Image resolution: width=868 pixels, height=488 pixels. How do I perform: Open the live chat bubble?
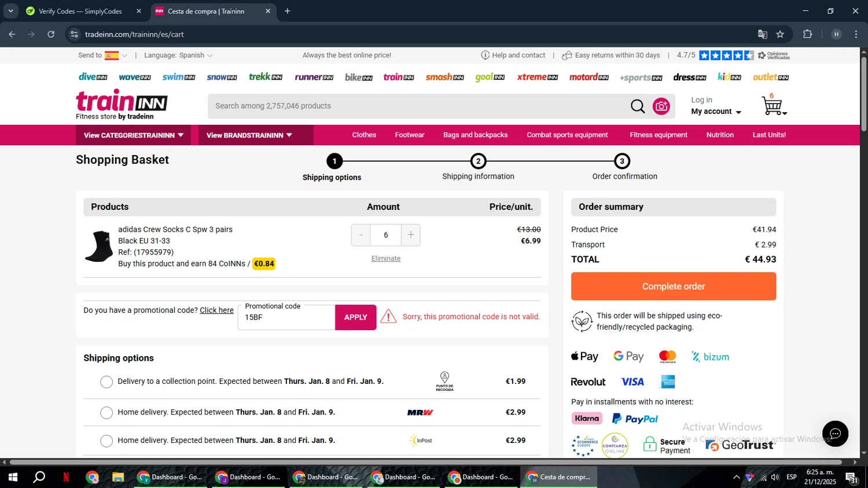tap(835, 434)
